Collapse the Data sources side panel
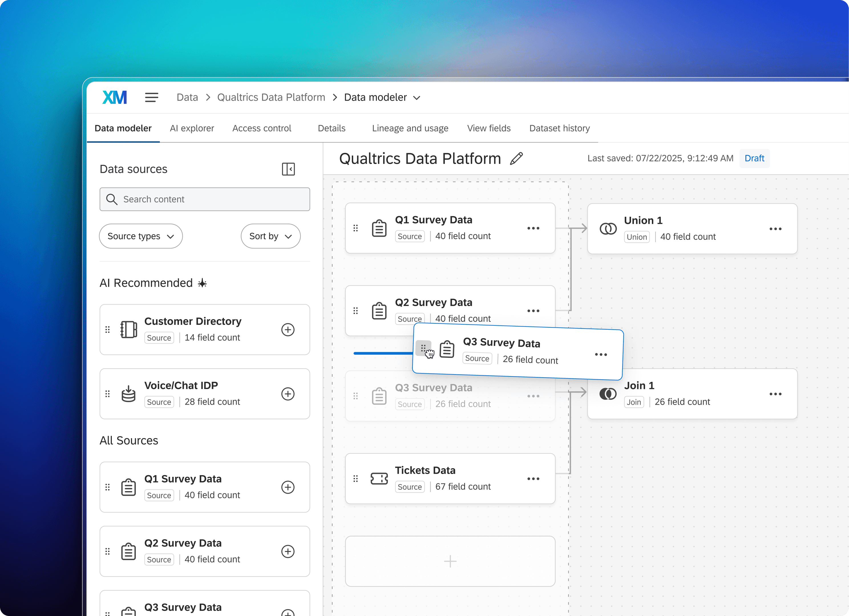 pyautogui.click(x=288, y=169)
